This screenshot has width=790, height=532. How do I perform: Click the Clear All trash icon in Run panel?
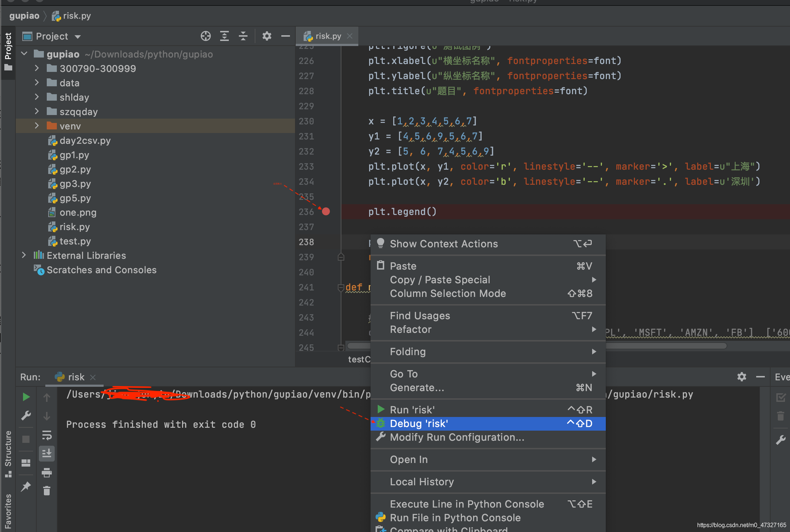[47, 491]
